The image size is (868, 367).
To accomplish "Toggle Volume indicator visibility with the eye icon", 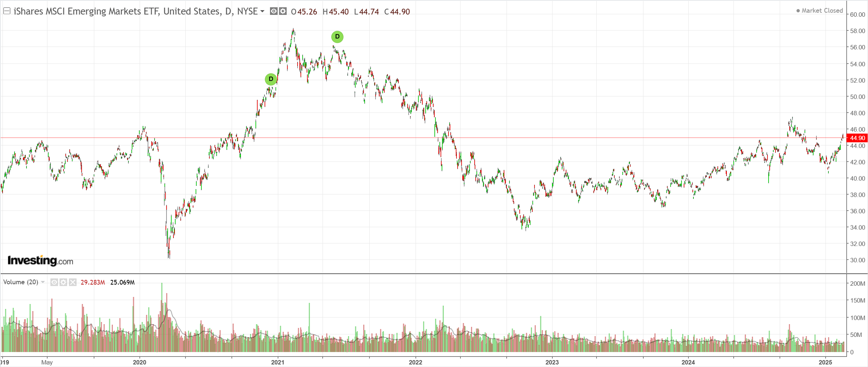I will point(54,282).
